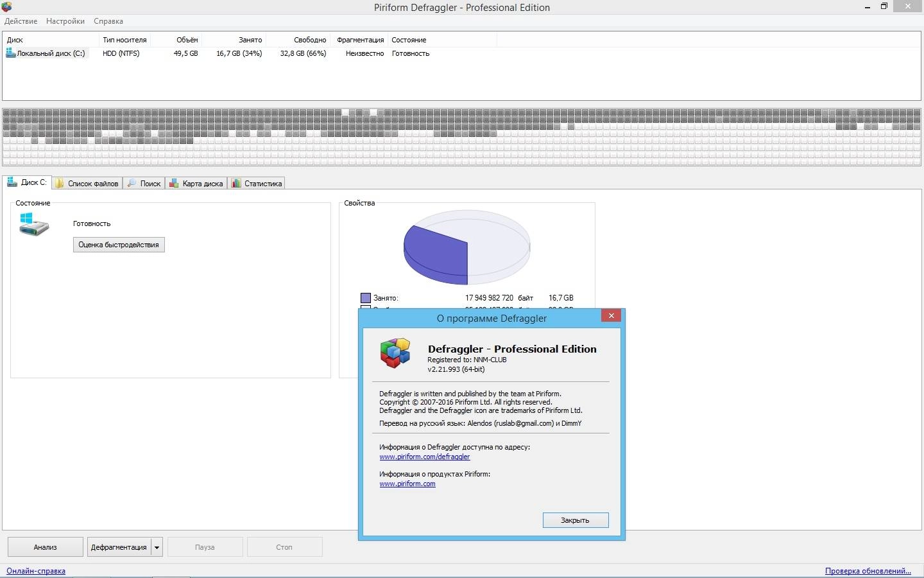The width and height of the screenshot is (924, 578).
Task: Open the Действие menu
Action: tap(21, 21)
